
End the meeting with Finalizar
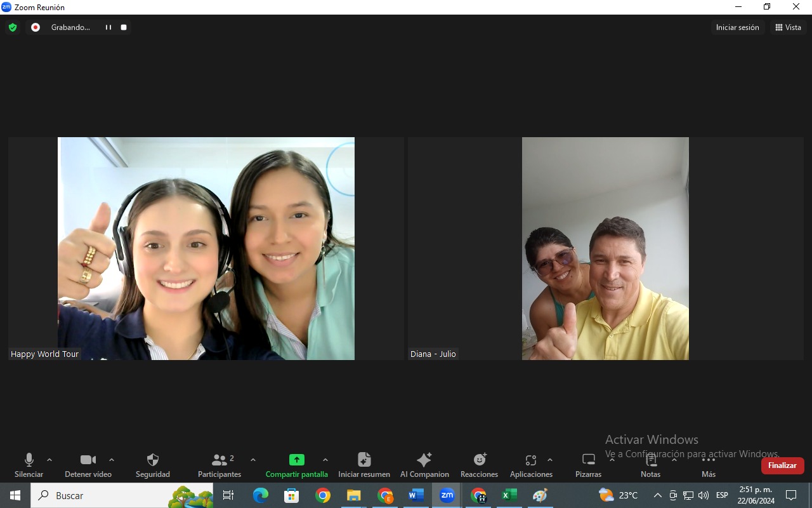782,465
